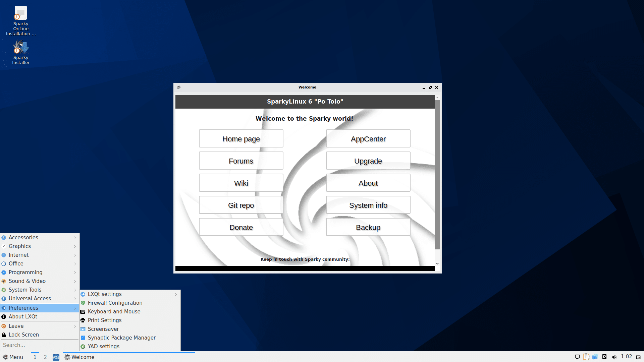Open Synaptic Package Manager
Viewport: 644px width, 362px height.
point(121,338)
